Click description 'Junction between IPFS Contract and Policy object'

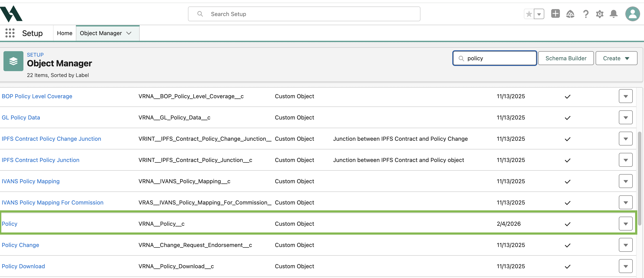point(399,160)
